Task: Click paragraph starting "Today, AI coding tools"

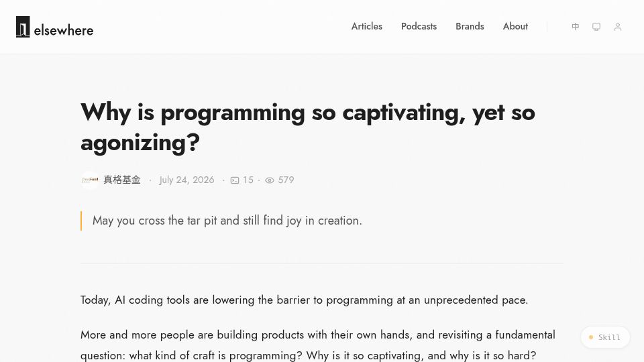Action: click(x=305, y=300)
